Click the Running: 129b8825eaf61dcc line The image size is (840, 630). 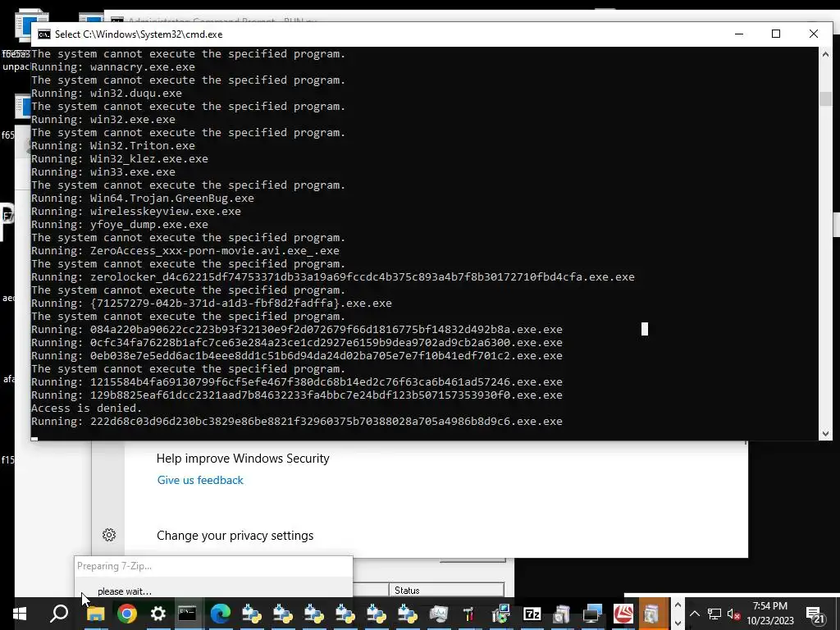pos(297,395)
